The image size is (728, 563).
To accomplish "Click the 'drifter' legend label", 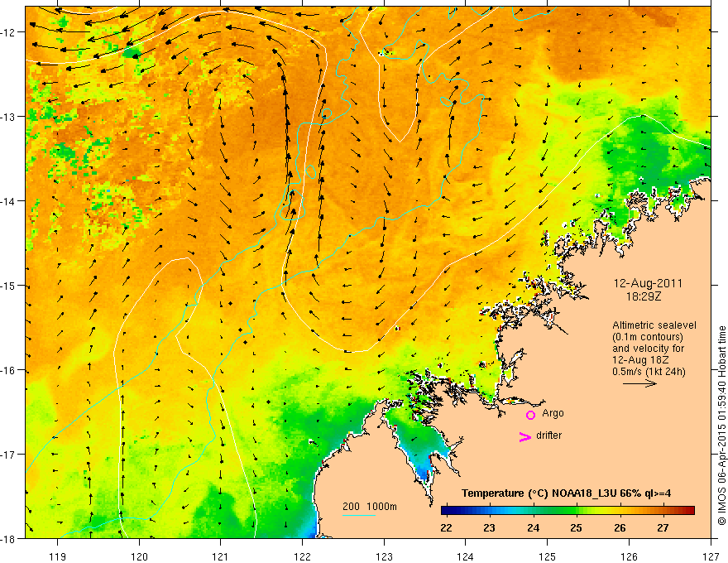I will tap(548, 435).
